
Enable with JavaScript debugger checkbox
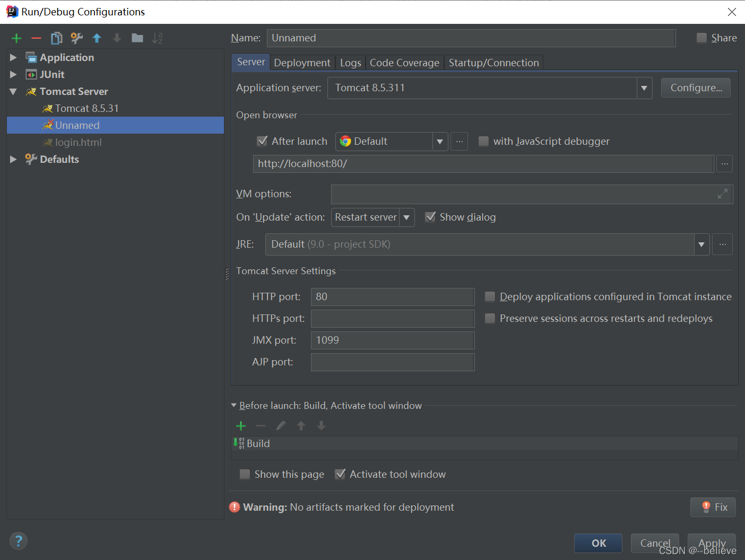(x=483, y=141)
